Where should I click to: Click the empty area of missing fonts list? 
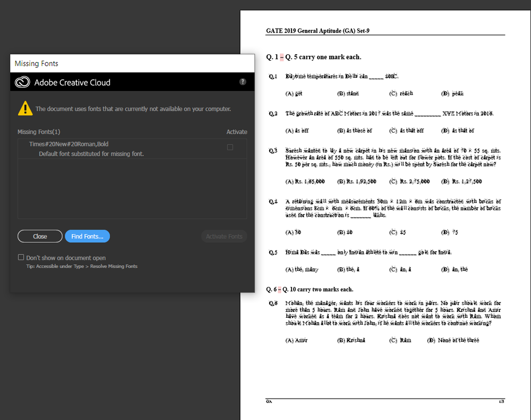[132, 188]
